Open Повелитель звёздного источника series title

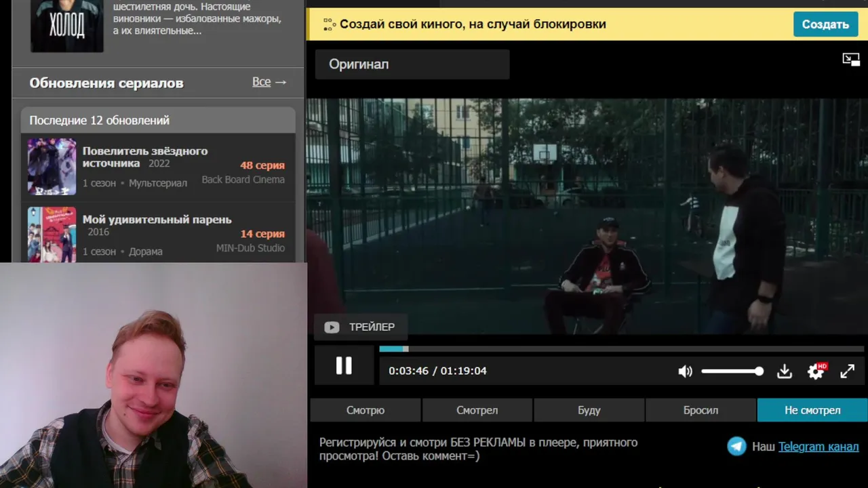(145, 157)
